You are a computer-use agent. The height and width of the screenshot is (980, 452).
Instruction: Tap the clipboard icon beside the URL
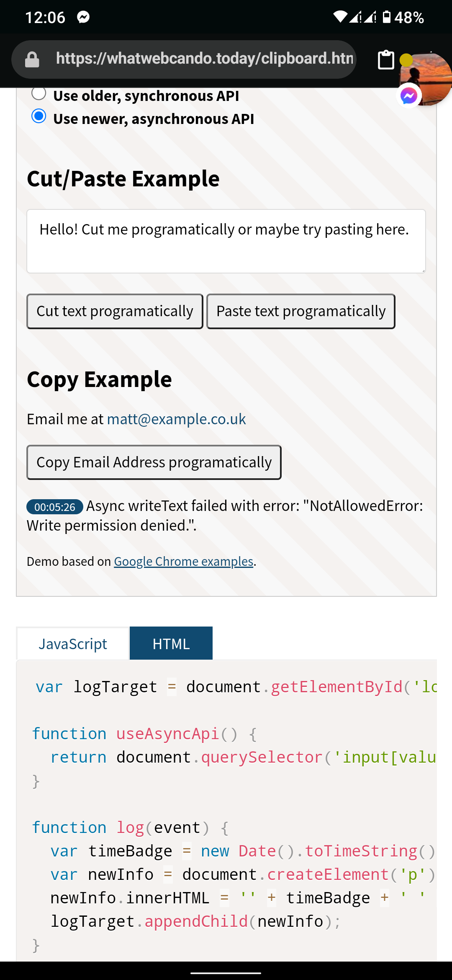(x=386, y=59)
